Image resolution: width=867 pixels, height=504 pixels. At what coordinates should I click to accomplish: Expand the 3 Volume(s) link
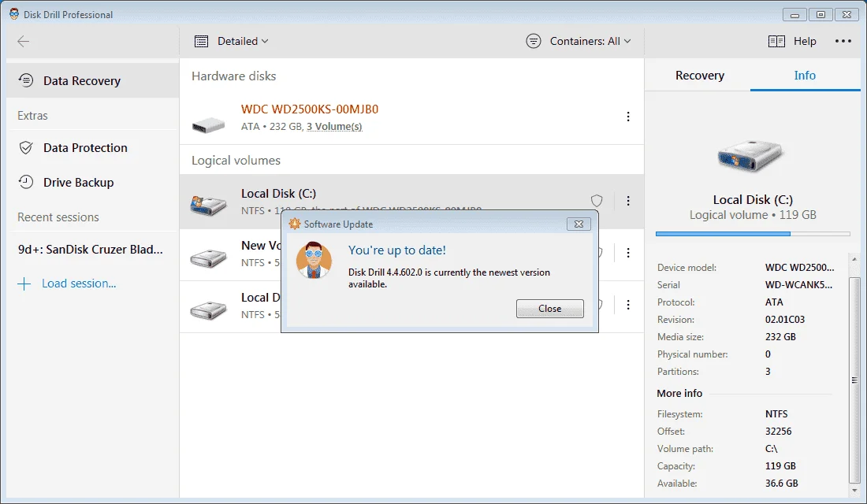tap(334, 127)
